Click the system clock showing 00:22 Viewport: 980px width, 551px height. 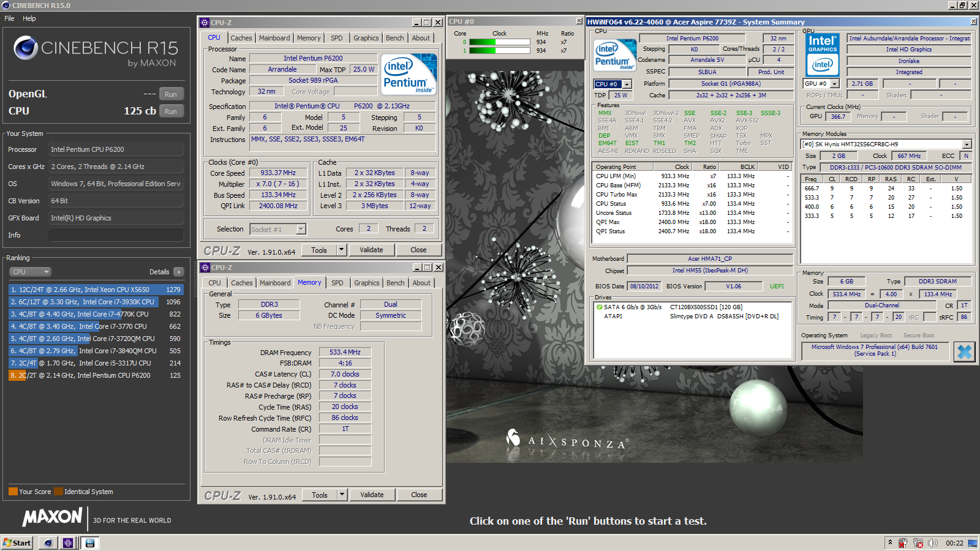(x=954, y=543)
